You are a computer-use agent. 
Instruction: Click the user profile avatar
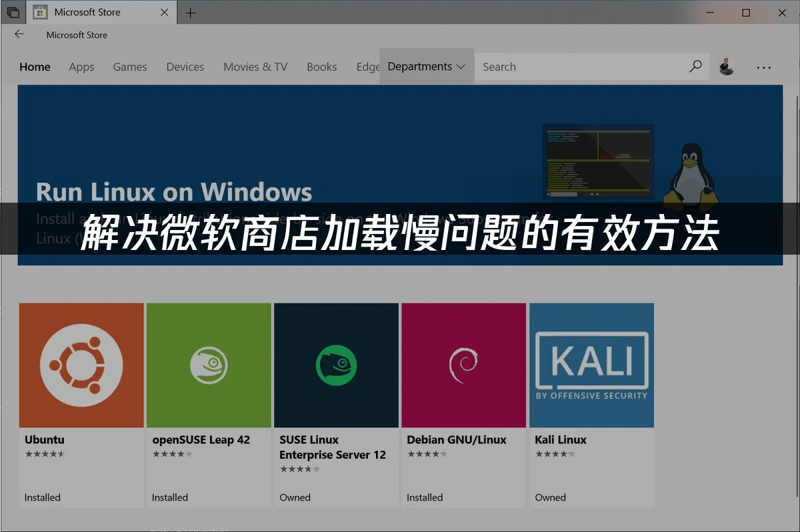pos(727,66)
